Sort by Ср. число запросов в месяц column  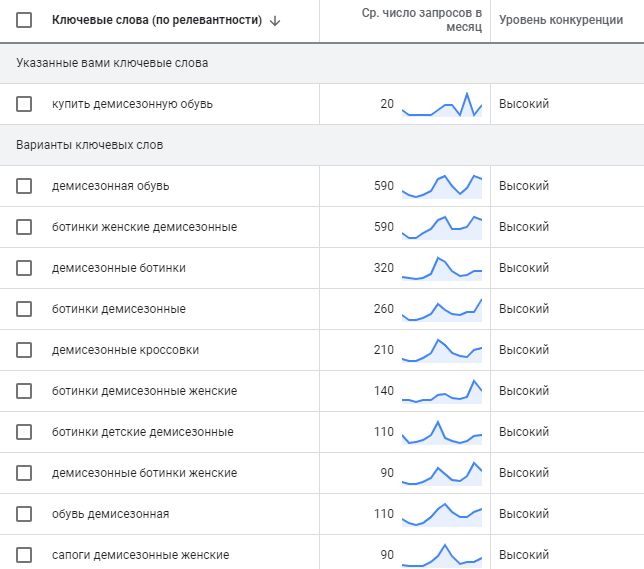tap(421, 20)
